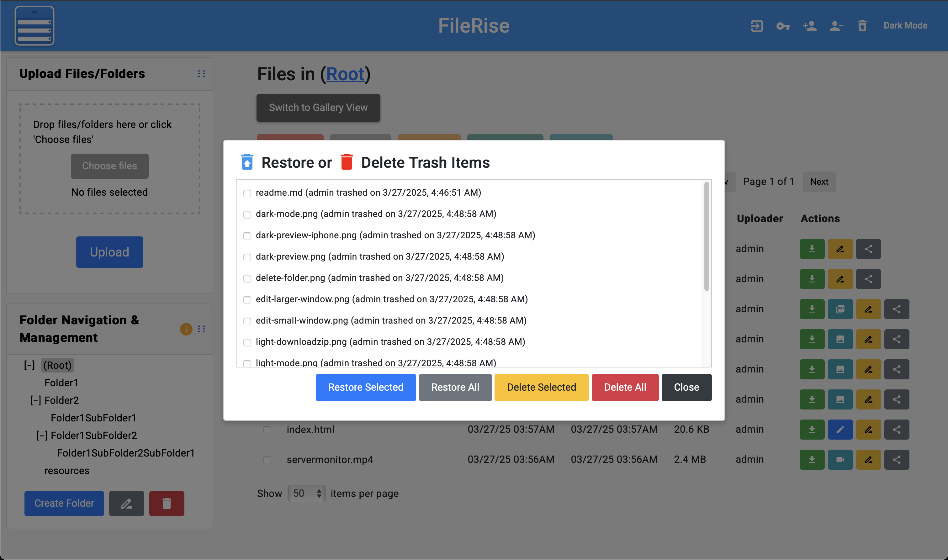Select Folder1SubFolder1 in folder tree

93,418
